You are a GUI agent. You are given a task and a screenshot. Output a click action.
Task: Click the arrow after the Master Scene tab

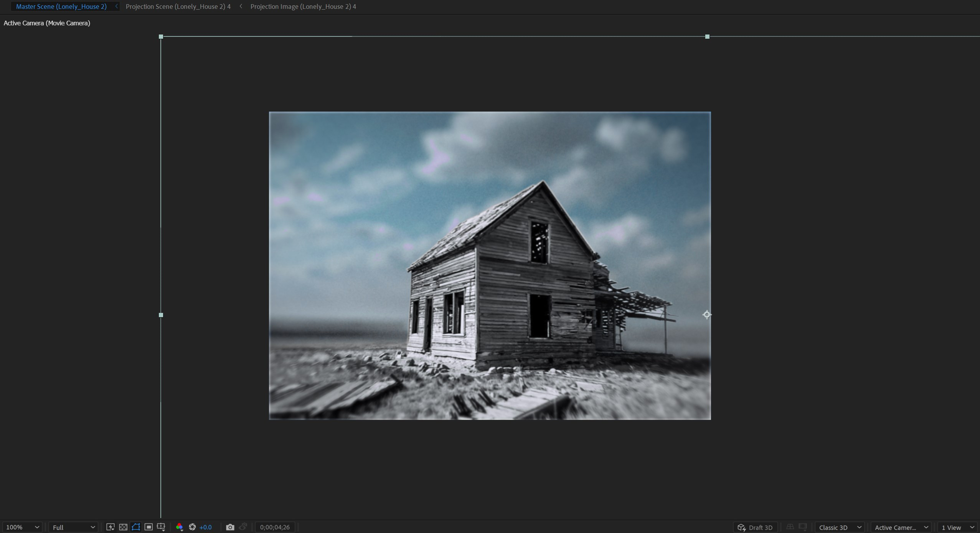point(116,7)
